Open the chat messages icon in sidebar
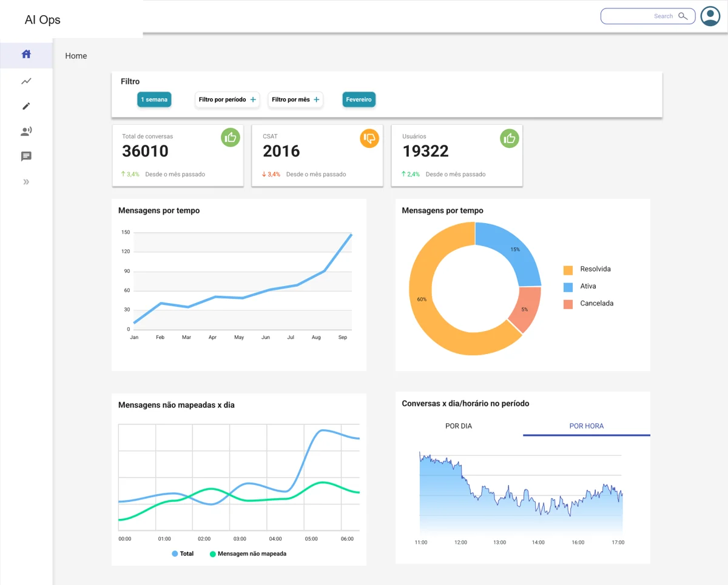728x585 pixels. 26,156
